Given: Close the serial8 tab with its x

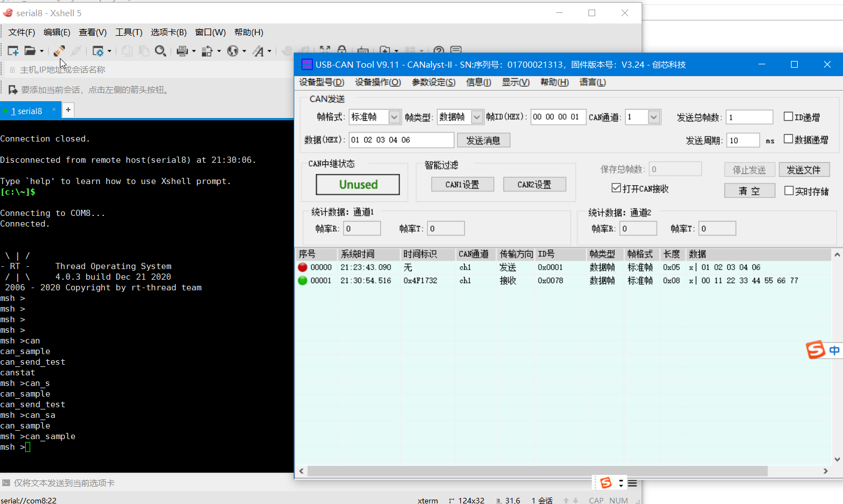Looking at the screenshot, I should 54,110.
